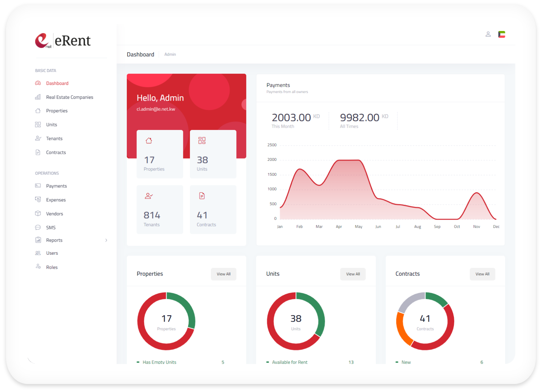
Task: Click the house icon on Properties card
Action: point(149,141)
